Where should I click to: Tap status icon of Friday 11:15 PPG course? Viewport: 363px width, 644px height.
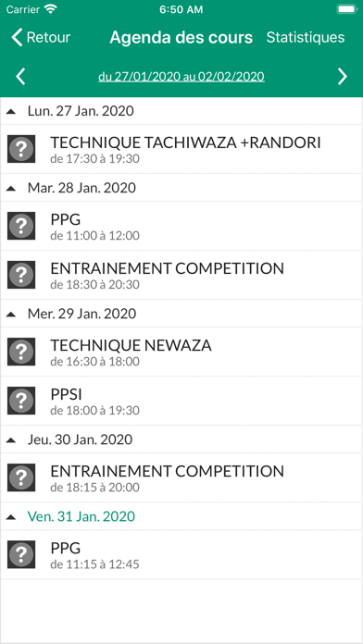(21, 554)
